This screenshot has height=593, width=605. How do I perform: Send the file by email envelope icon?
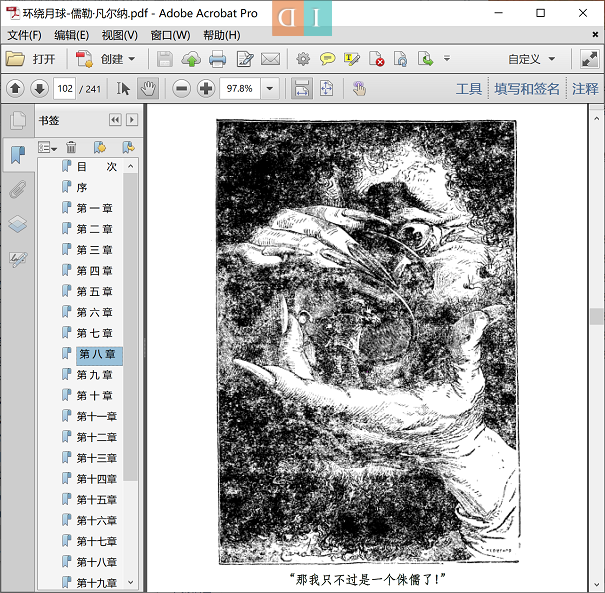click(x=270, y=59)
